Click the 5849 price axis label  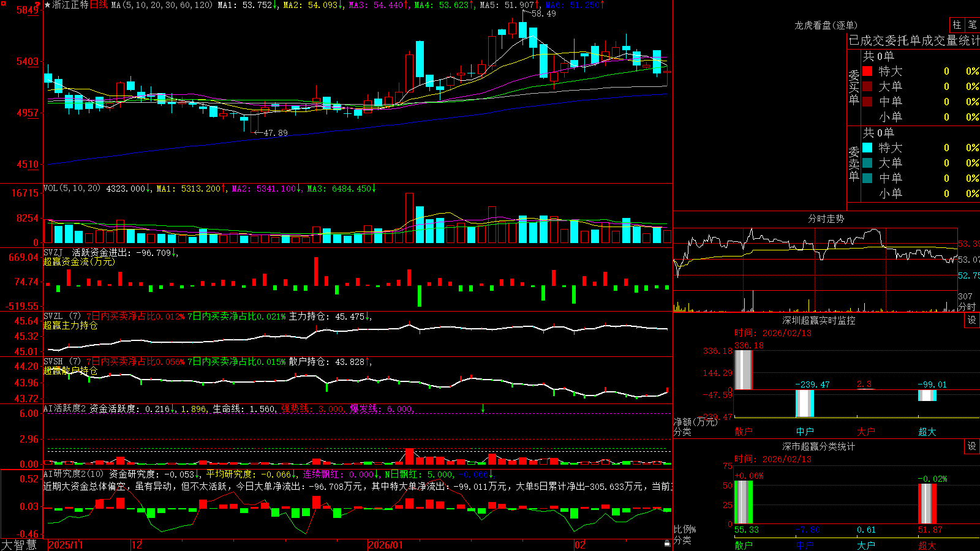28,10
